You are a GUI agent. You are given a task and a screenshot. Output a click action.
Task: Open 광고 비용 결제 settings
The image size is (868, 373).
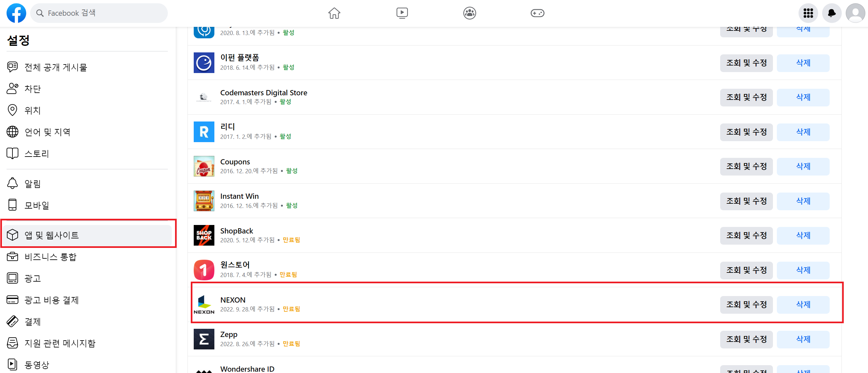click(x=51, y=300)
